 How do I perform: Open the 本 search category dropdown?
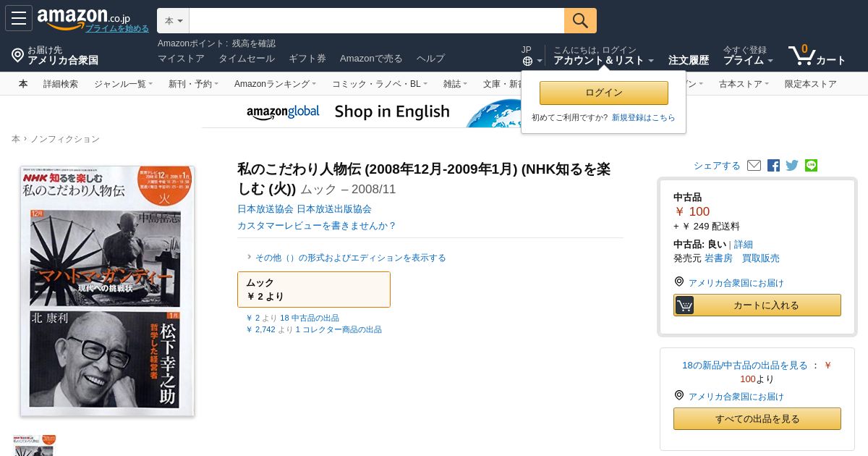(x=174, y=20)
